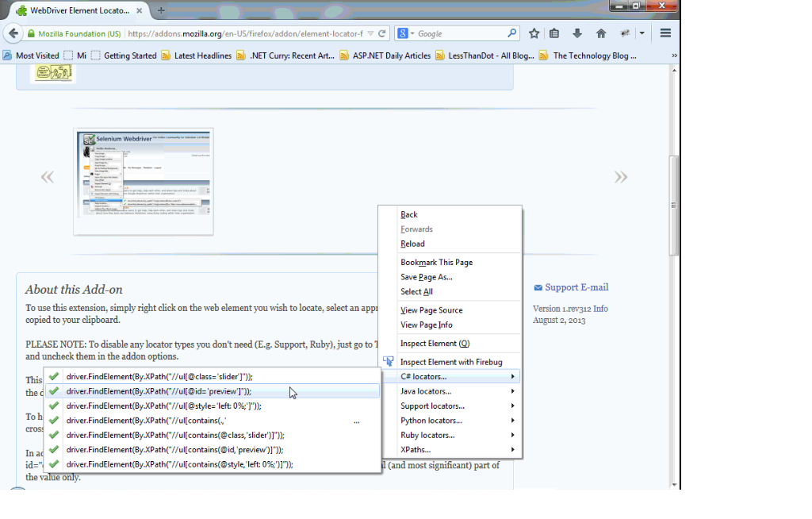Choose Save Page As
Screen dimensions: 812x519
(450, 277)
